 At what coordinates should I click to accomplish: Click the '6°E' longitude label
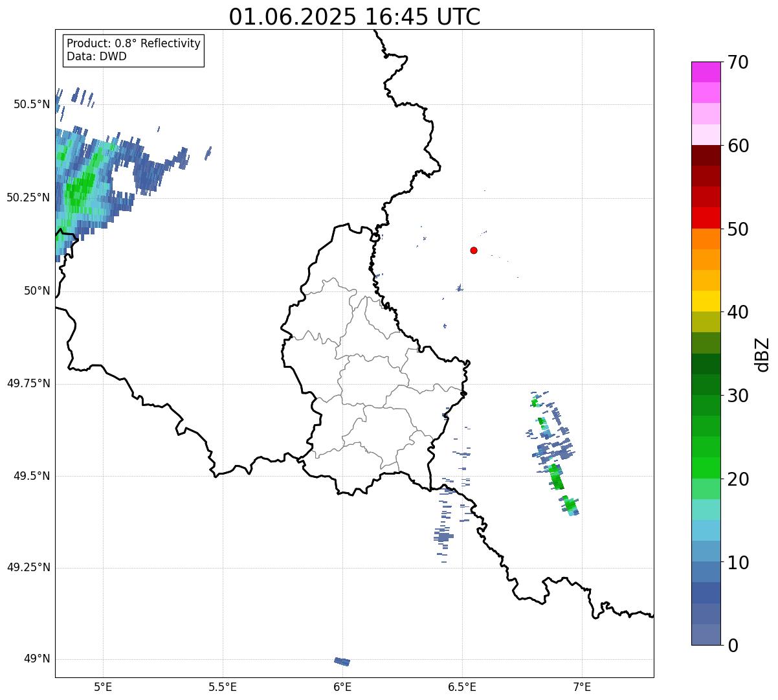(x=342, y=686)
